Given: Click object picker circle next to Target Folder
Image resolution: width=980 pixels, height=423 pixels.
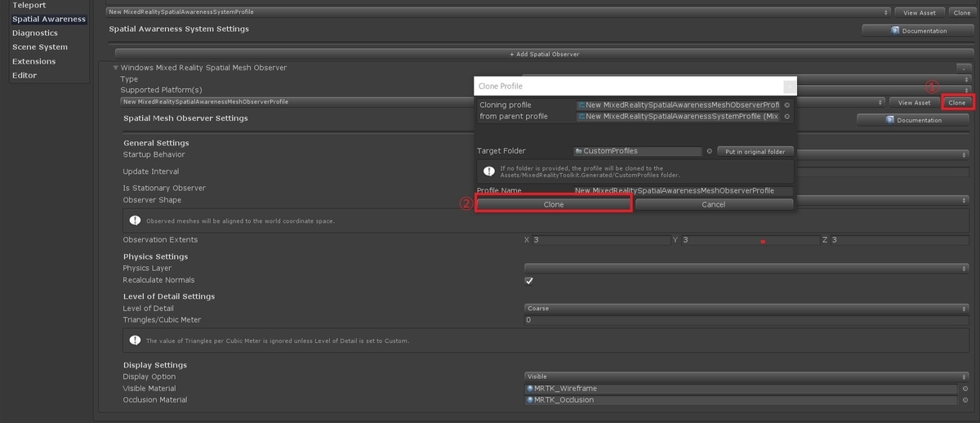Looking at the screenshot, I should (x=709, y=151).
